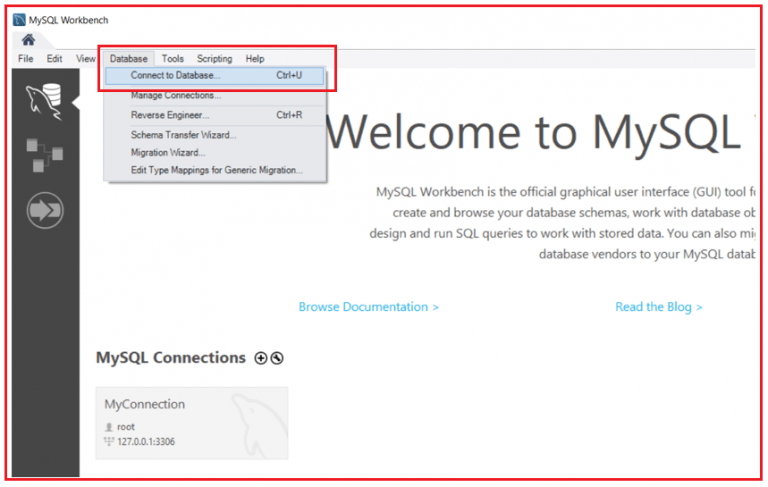Click the plus icon to add connection

point(261,358)
